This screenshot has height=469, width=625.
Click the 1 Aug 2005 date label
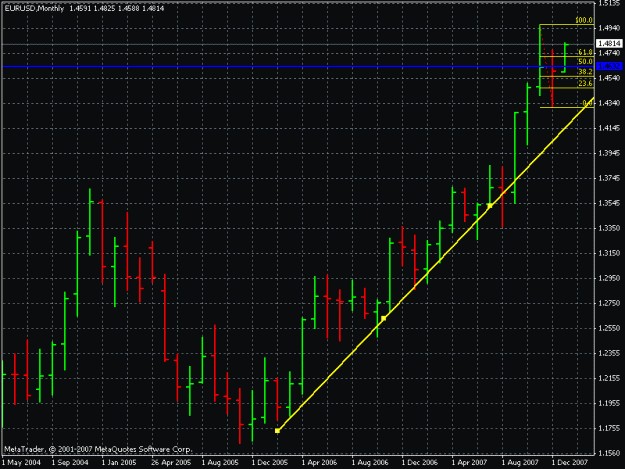220,463
